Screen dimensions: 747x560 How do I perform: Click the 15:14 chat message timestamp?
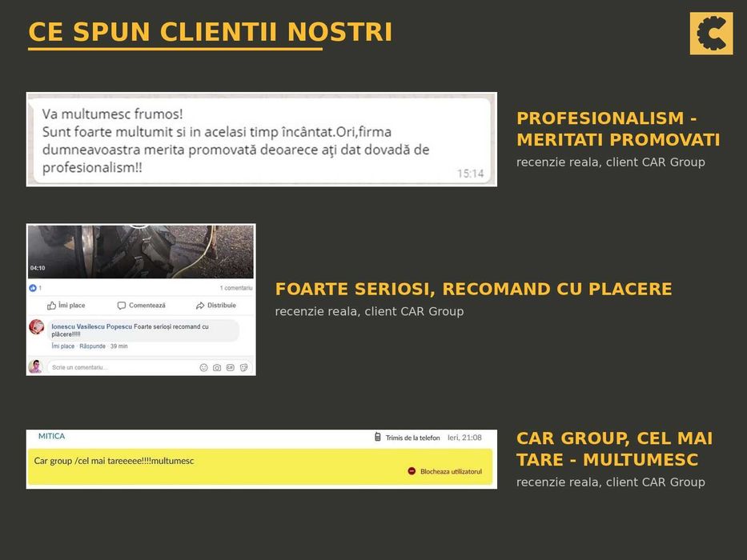click(x=470, y=174)
